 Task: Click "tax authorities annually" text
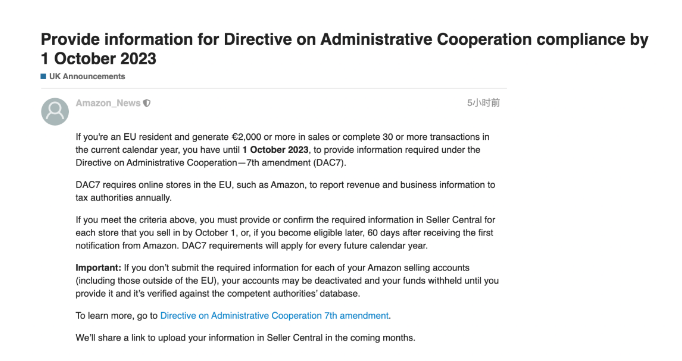pos(124,198)
